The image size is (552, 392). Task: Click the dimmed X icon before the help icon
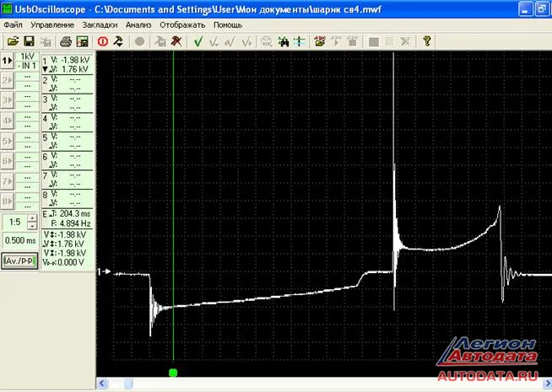click(405, 41)
